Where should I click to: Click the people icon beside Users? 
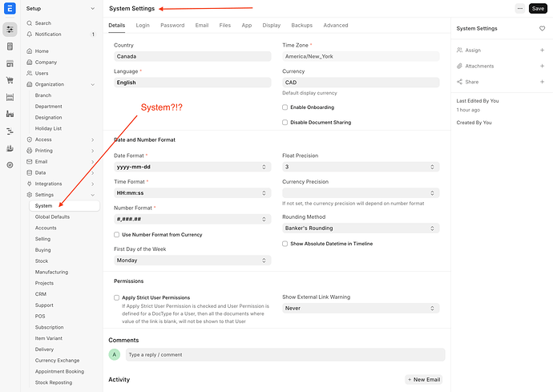[x=30, y=73]
